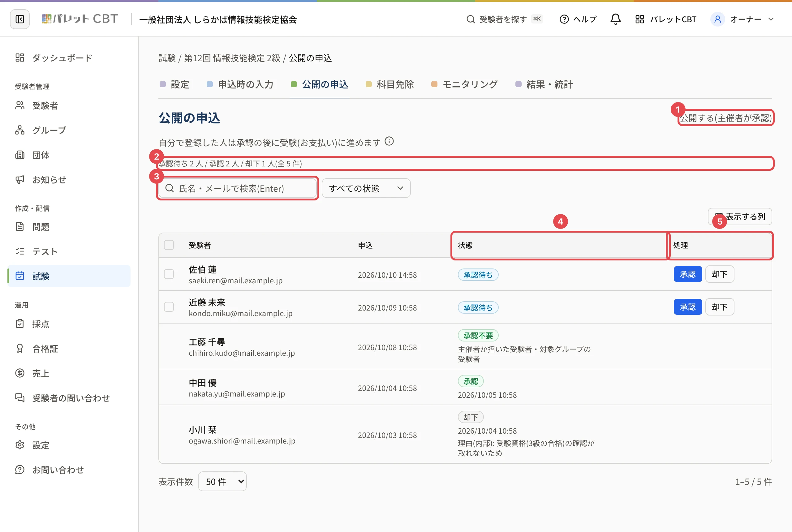Open グループ in the sidebar
The image size is (792, 532).
coord(69,130)
